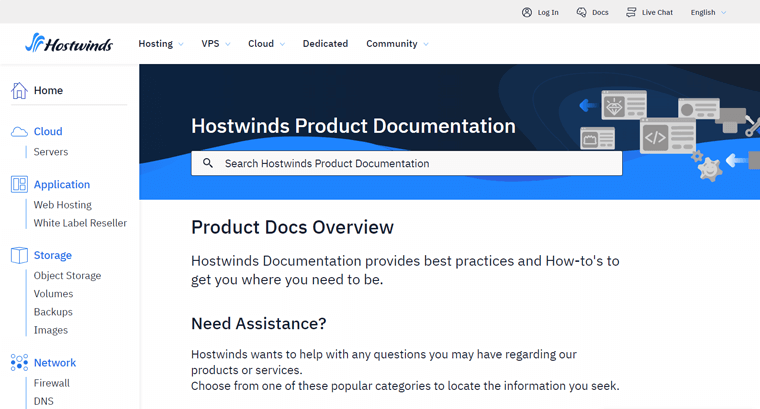760x409 pixels.
Task: Click the Log In user icon
Action: tap(527, 12)
